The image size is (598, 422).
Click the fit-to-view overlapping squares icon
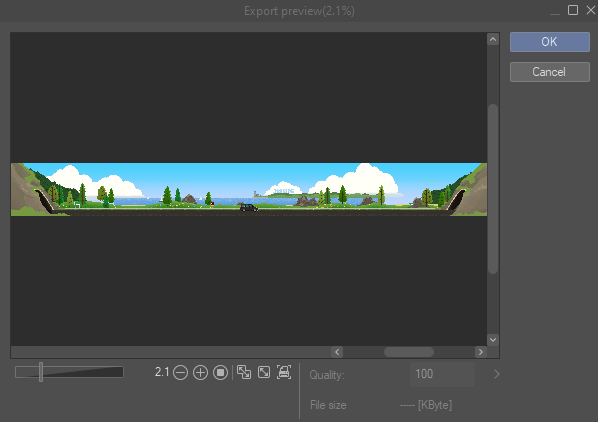pyautogui.click(x=244, y=372)
